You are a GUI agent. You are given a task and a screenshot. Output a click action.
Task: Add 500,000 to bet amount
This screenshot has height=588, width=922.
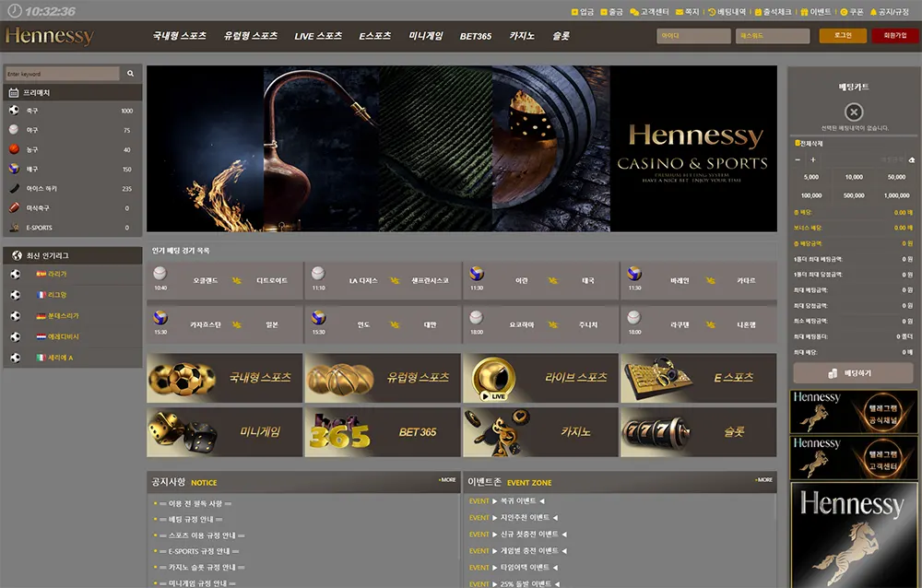[x=854, y=195]
